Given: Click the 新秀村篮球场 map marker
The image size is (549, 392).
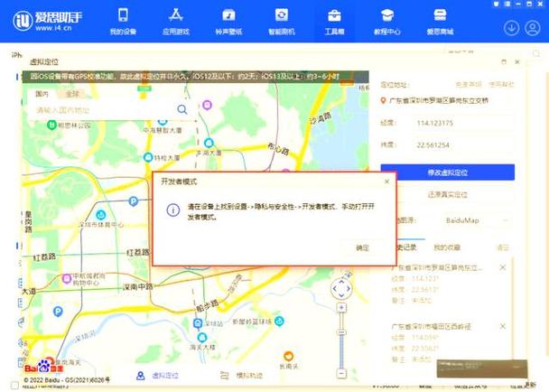Looking at the screenshot, I should pyautogui.click(x=279, y=321).
